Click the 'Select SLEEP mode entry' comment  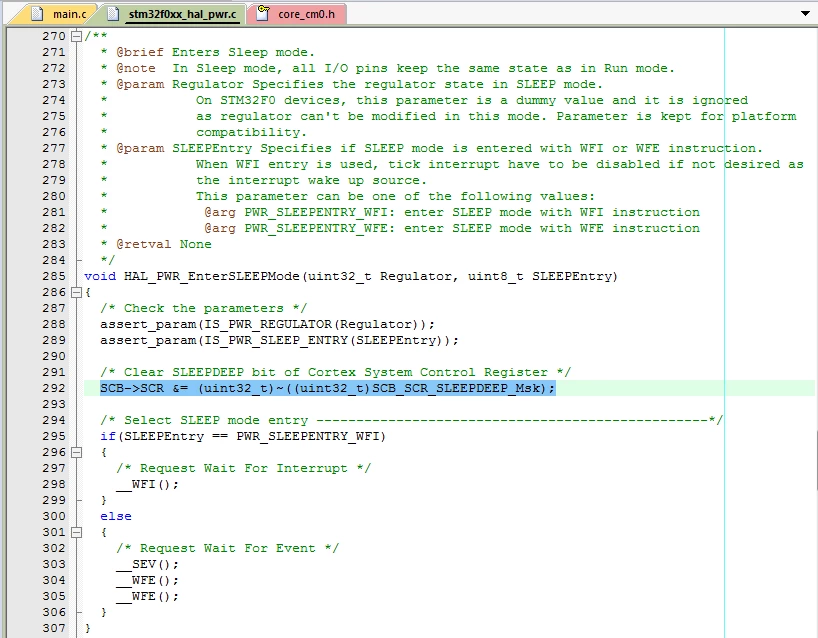click(411, 420)
